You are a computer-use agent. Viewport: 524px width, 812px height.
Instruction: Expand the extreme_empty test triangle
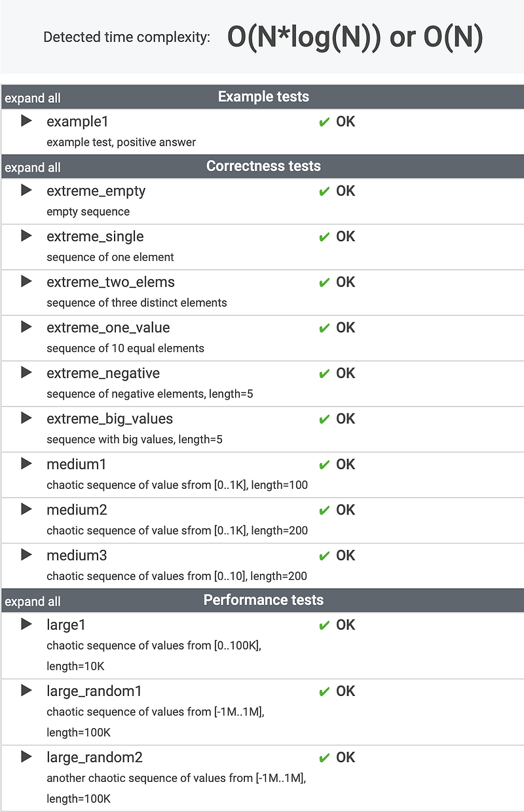[26, 191]
